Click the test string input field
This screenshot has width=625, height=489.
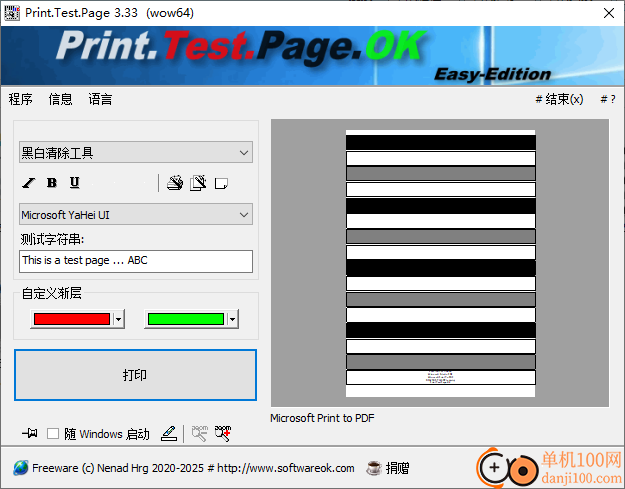[136, 261]
